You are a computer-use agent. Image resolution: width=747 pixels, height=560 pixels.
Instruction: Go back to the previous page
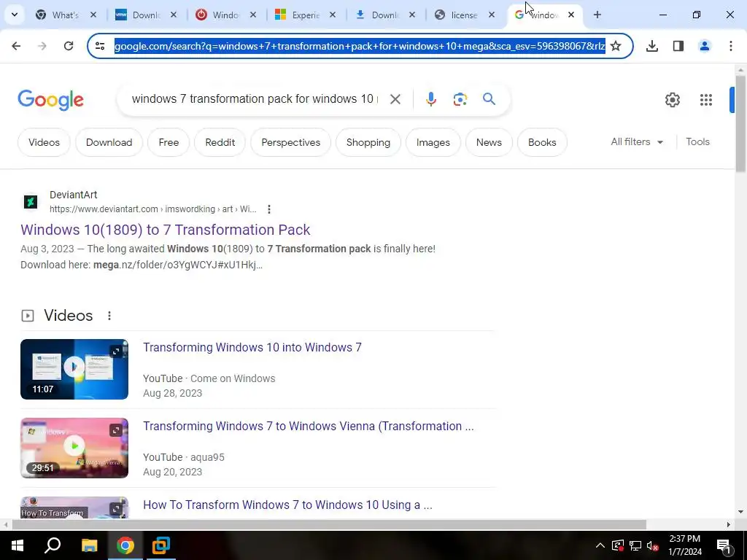(x=16, y=46)
